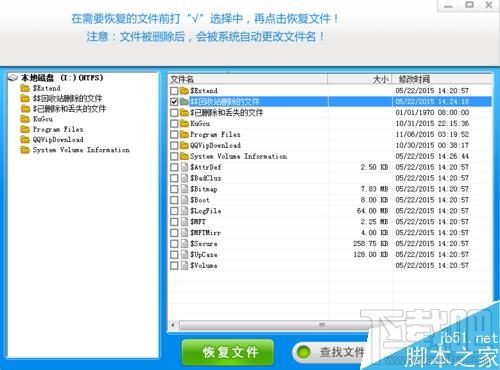500x370 pixels.
Task: Click the 64.00 MB size cell
Action: (372, 211)
